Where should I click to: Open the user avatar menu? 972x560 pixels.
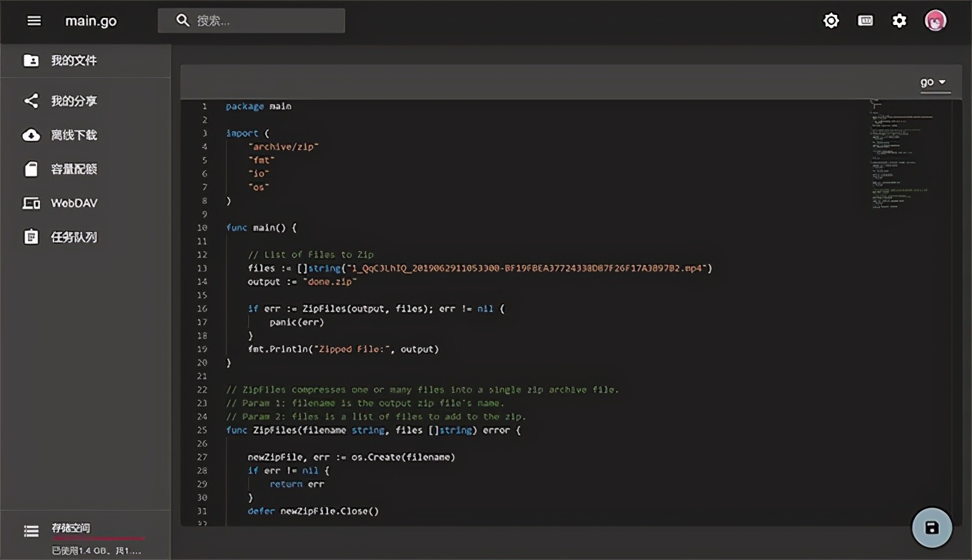[x=935, y=21]
